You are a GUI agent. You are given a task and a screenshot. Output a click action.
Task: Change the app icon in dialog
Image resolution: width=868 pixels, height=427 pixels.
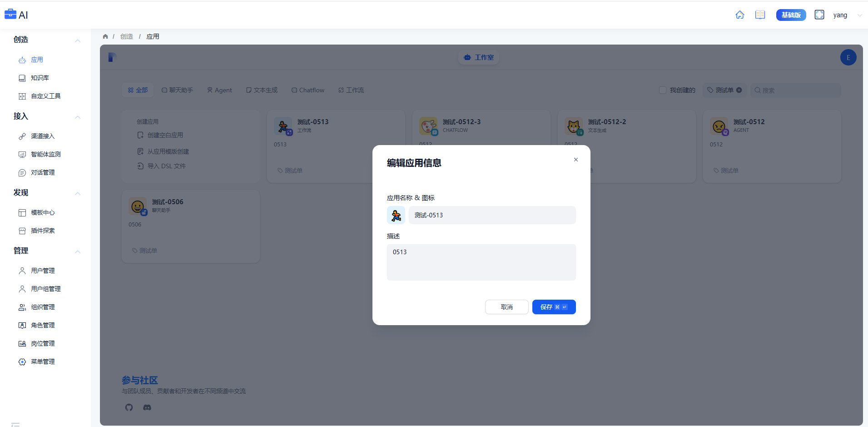[x=396, y=215]
